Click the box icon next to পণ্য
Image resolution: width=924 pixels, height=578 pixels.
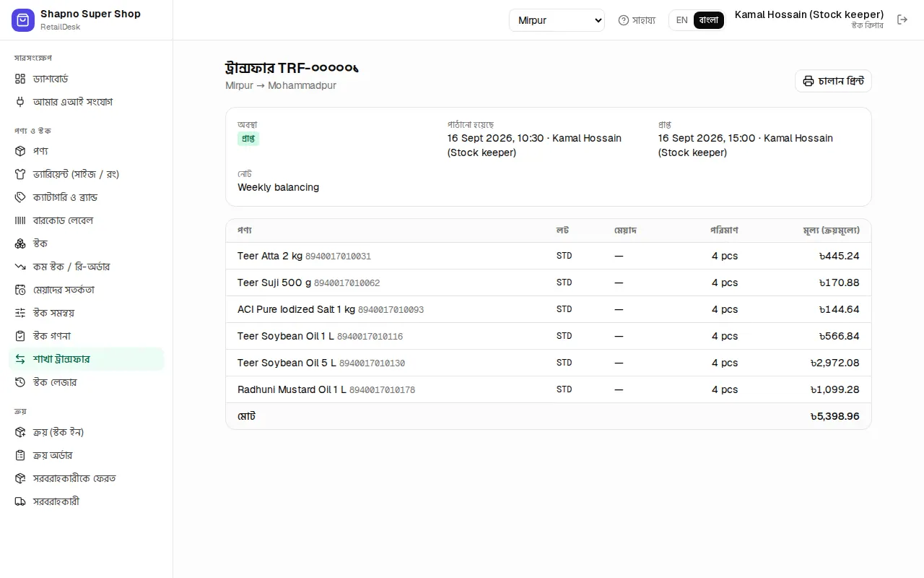point(20,151)
